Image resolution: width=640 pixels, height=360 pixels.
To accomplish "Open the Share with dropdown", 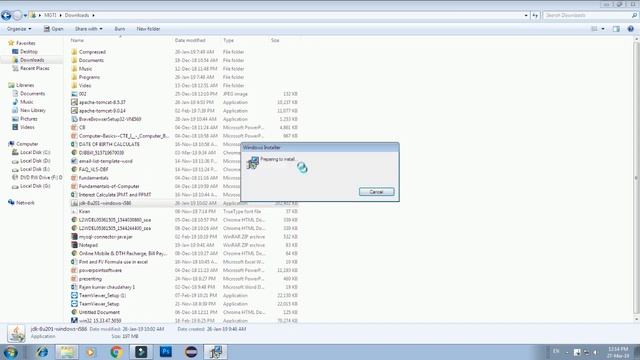I will point(89,29).
